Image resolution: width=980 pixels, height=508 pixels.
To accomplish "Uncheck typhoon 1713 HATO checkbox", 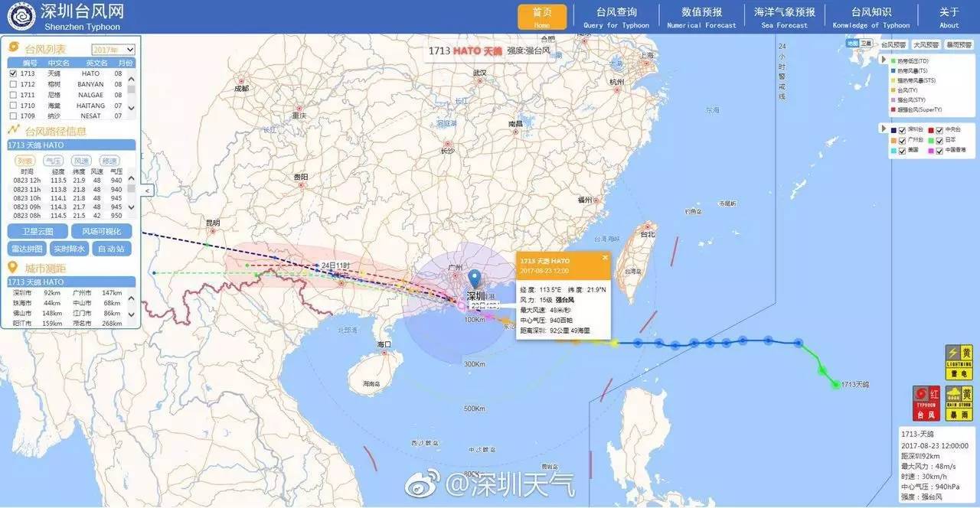I will [12, 73].
